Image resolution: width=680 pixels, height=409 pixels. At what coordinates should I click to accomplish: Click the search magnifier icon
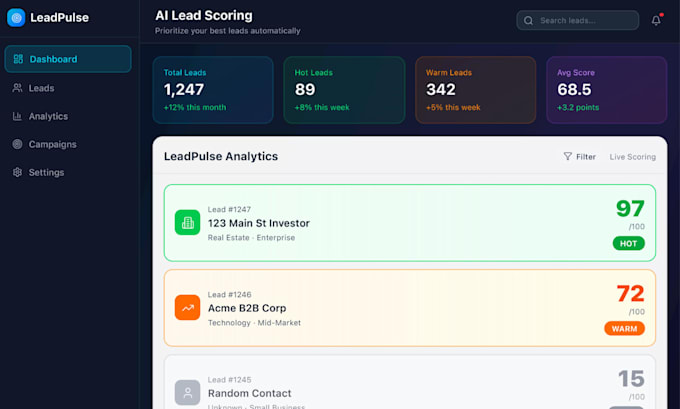(x=528, y=20)
